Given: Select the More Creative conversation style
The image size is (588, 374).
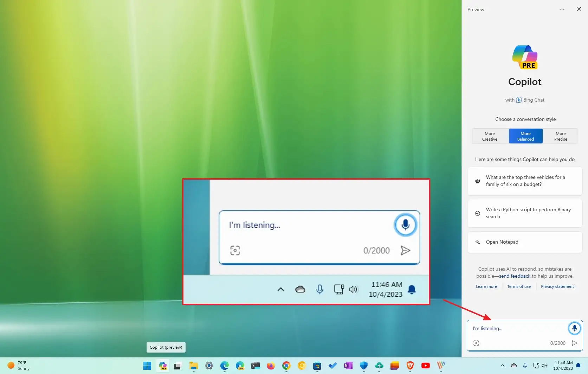Looking at the screenshot, I should (x=490, y=136).
